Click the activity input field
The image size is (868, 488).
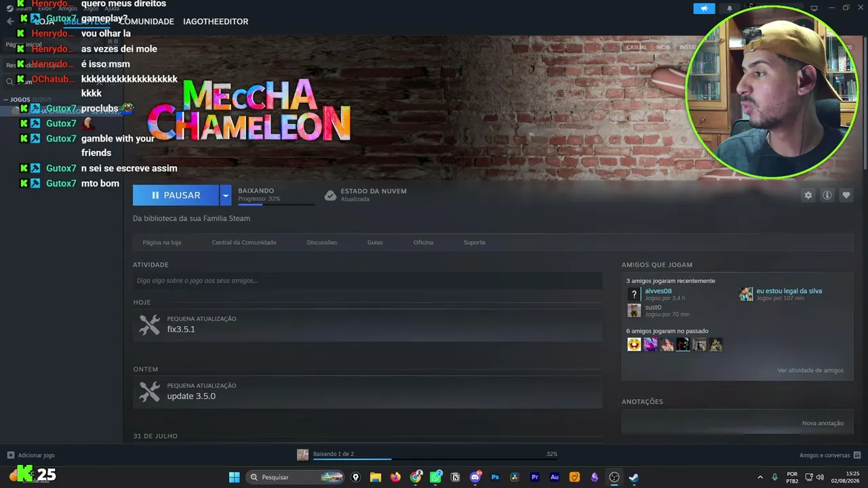coord(368,281)
